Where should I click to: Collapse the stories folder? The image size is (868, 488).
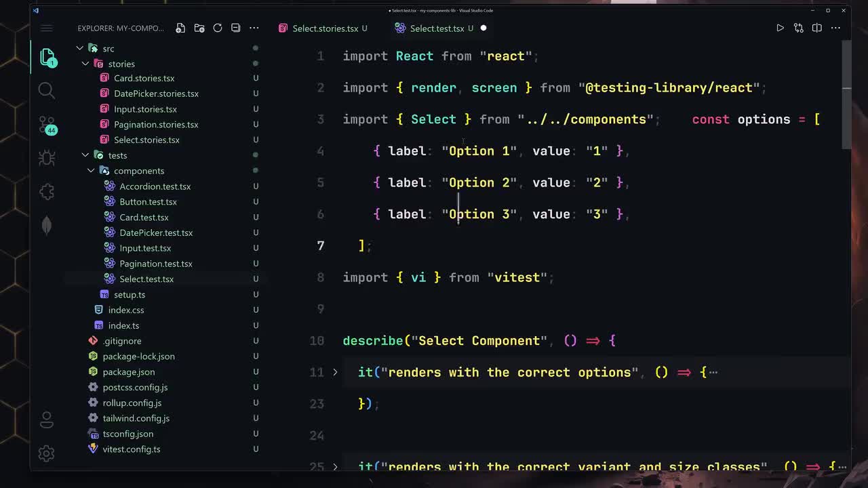(x=85, y=64)
